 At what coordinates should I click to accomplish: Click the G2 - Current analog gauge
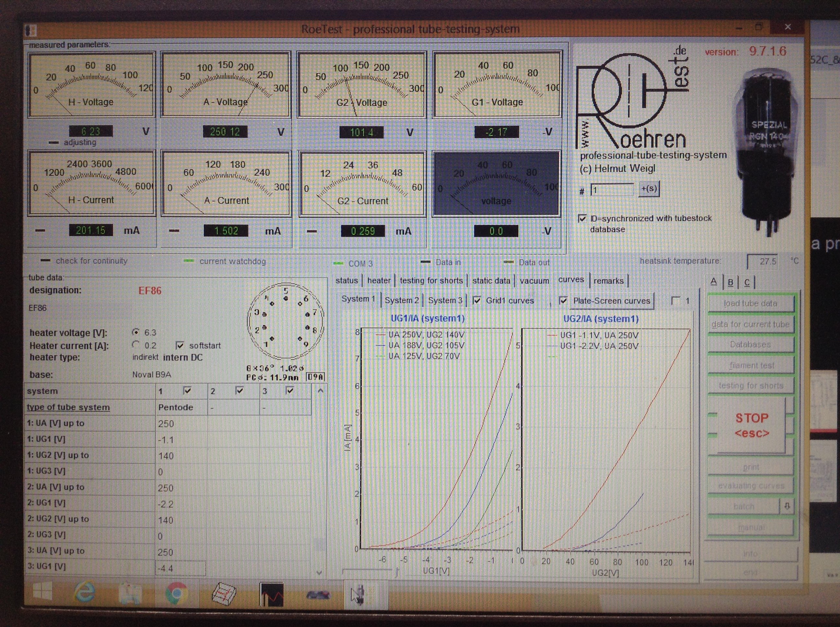362,184
